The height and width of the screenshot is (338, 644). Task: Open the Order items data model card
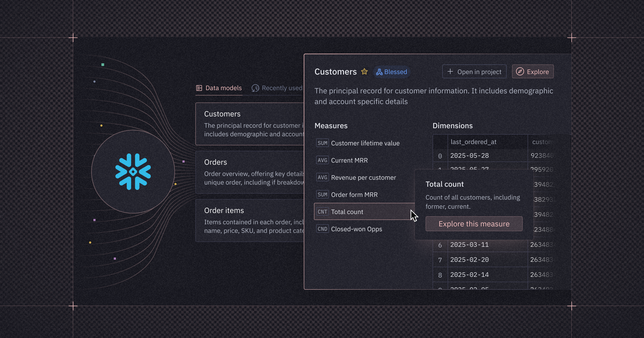point(241,220)
